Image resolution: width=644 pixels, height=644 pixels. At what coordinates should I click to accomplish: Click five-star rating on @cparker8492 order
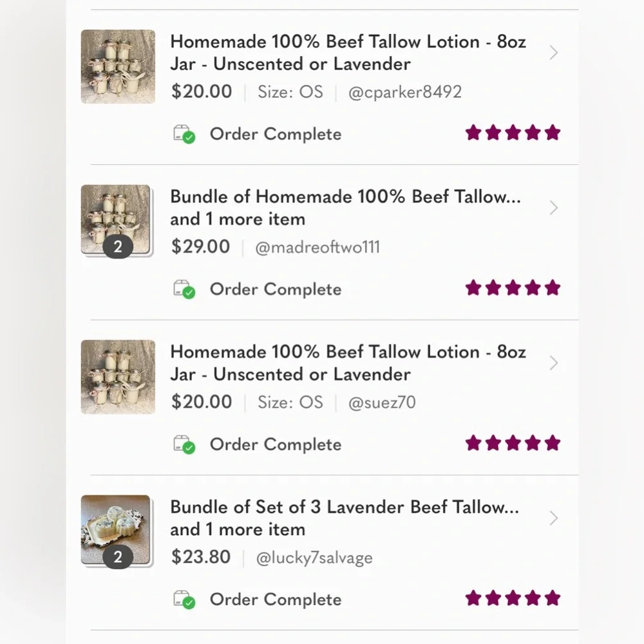click(513, 133)
